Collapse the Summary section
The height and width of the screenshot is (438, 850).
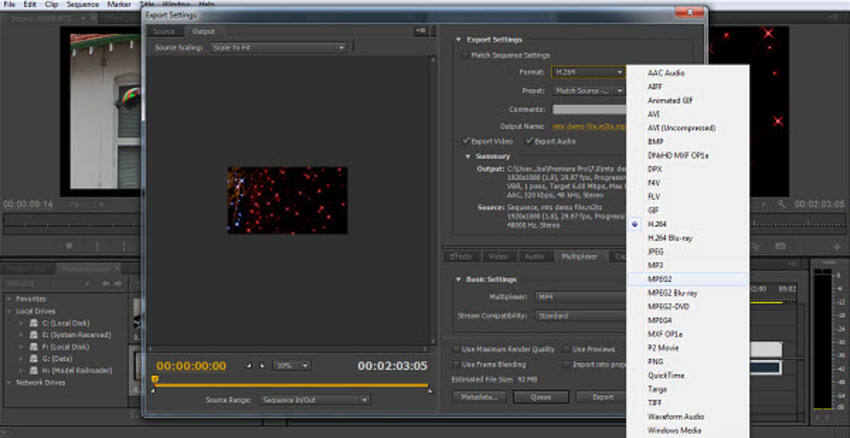coord(468,156)
